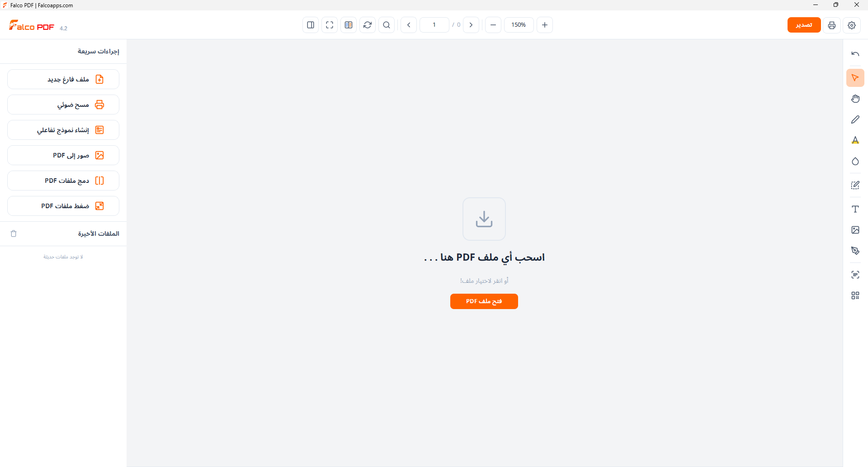Click the rotate/refresh toolbar icon

pos(368,25)
